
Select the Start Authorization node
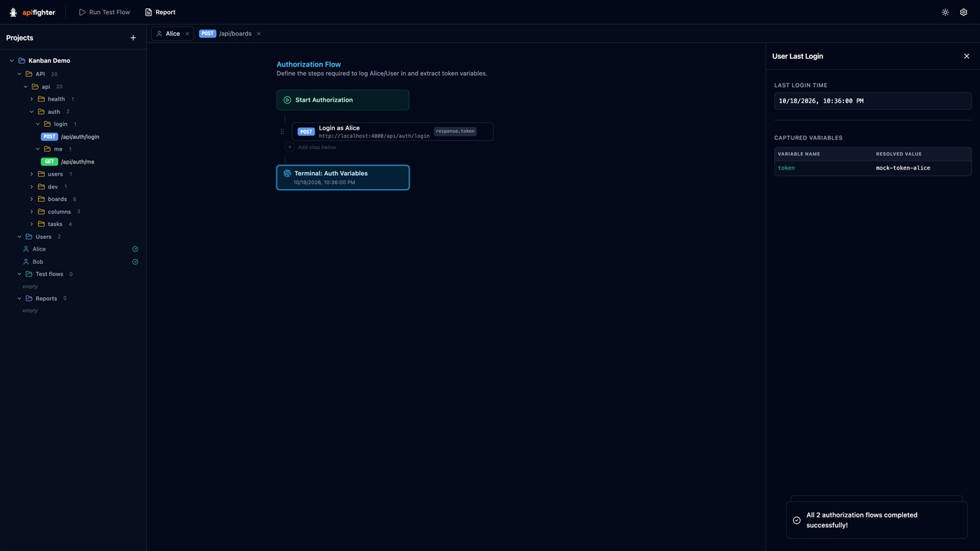343,100
